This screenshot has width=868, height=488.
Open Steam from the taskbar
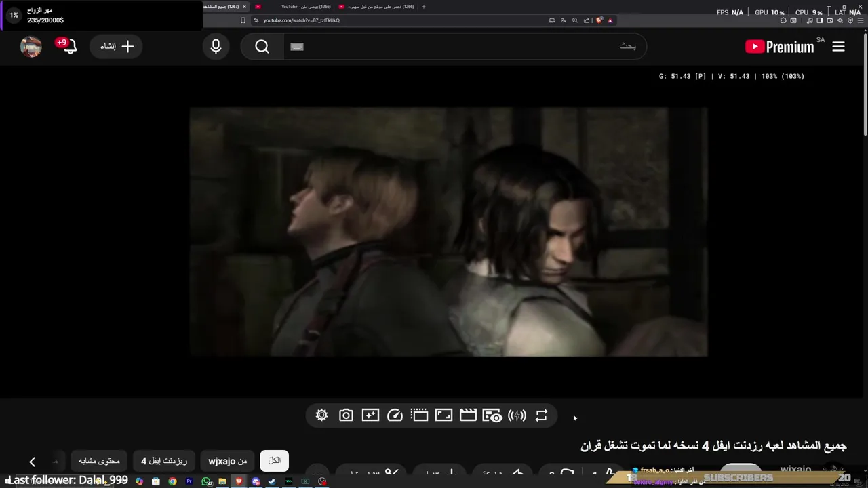coord(272,481)
